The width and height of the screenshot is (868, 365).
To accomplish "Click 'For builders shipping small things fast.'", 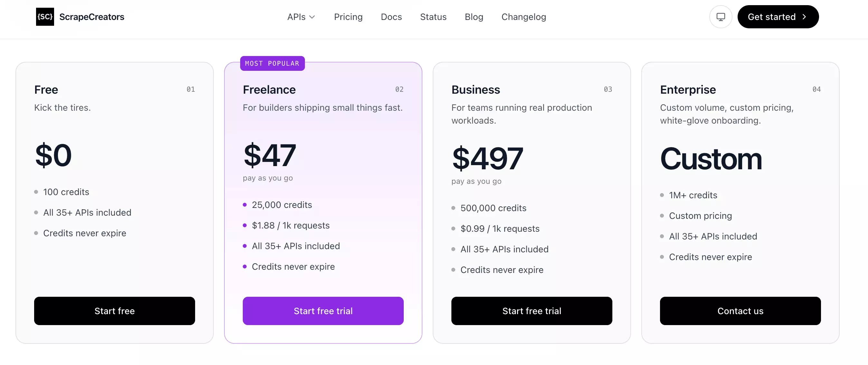I will [x=323, y=108].
